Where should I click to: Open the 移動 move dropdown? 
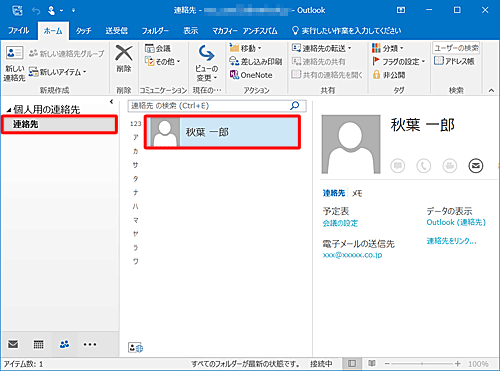(x=245, y=48)
